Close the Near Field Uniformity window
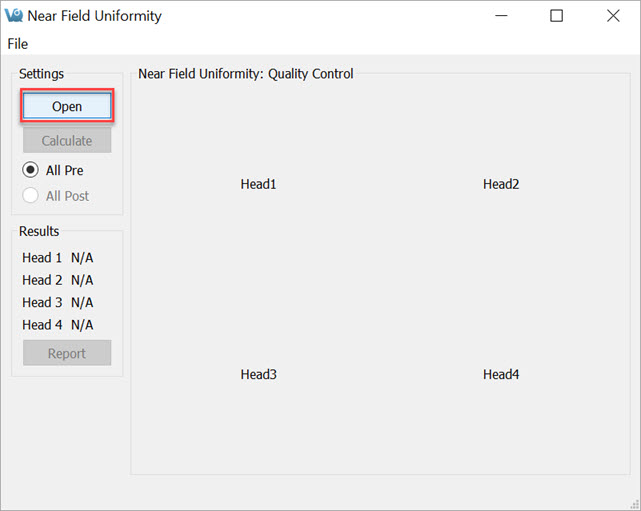This screenshot has width=641, height=511. 612,16
